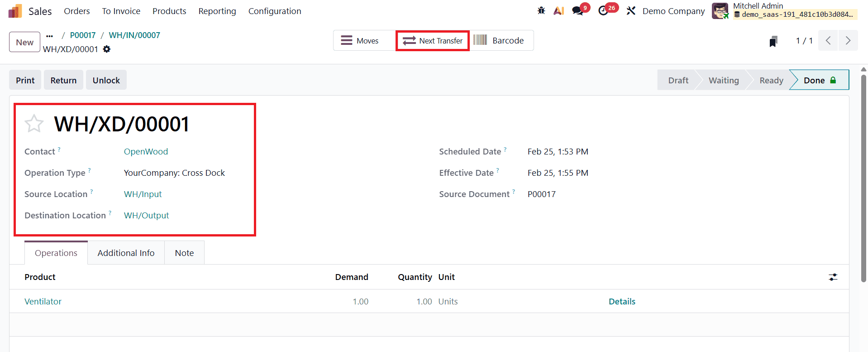Click the pager 1 / 1 counter
Screen dimensions: 868x352
pos(804,41)
